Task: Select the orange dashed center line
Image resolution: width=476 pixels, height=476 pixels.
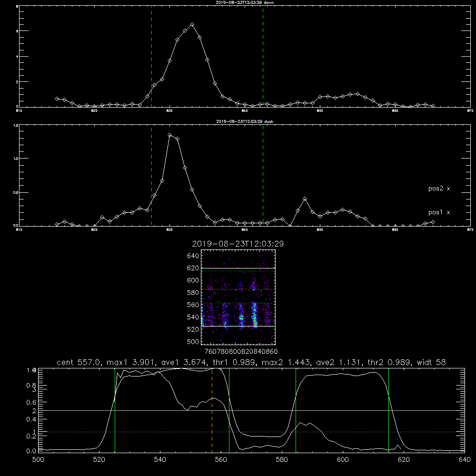Action: tap(212, 410)
